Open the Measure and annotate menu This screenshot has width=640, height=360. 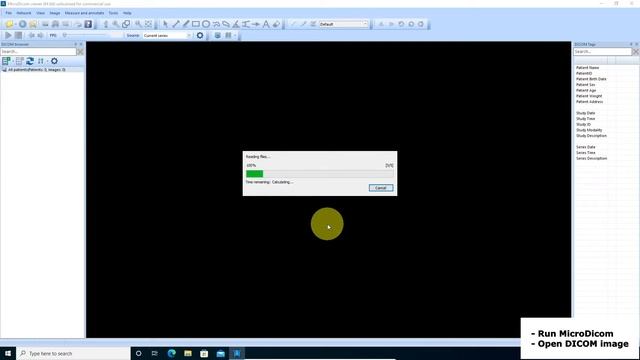[84, 13]
